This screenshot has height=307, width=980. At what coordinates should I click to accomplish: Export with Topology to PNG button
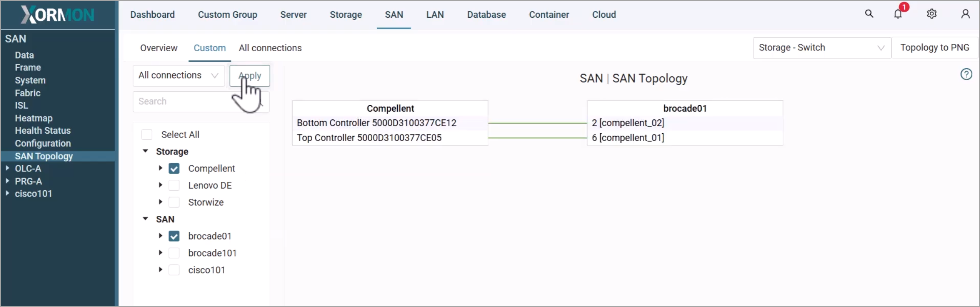[x=935, y=48]
